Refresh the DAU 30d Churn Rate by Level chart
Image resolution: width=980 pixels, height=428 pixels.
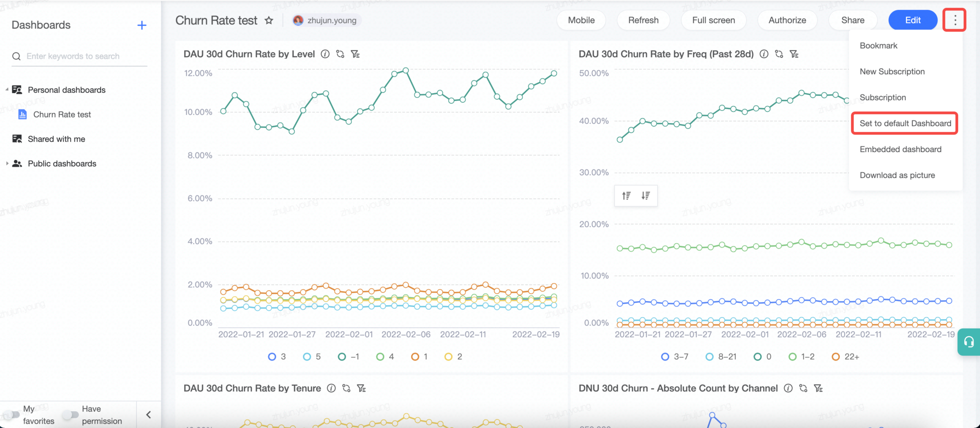(340, 54)
